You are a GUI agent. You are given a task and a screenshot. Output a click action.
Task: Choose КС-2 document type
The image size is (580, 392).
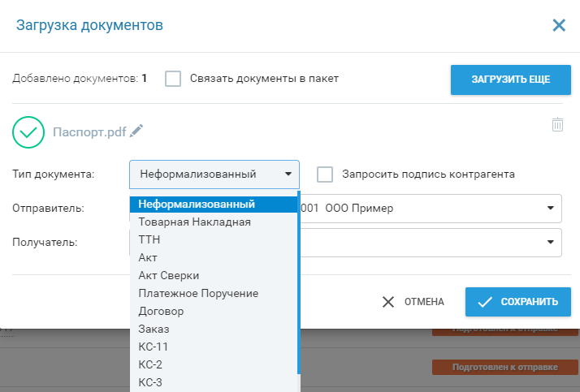point(151,364)
